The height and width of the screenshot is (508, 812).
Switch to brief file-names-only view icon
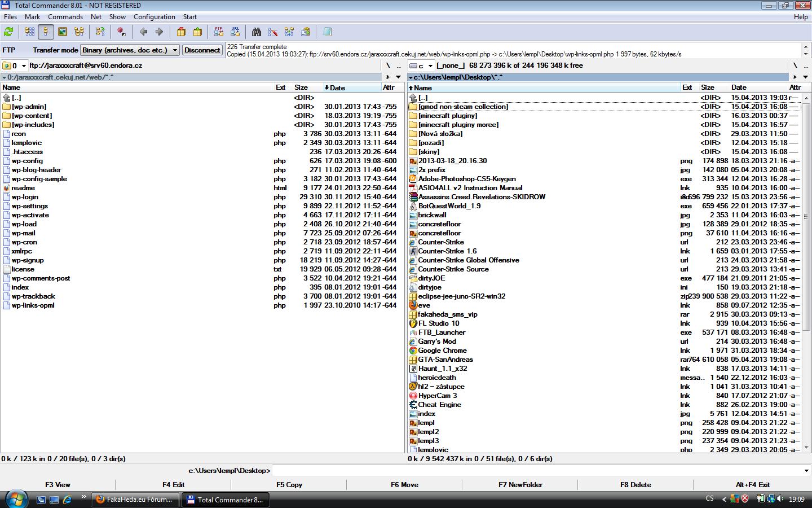click(30, 32)
